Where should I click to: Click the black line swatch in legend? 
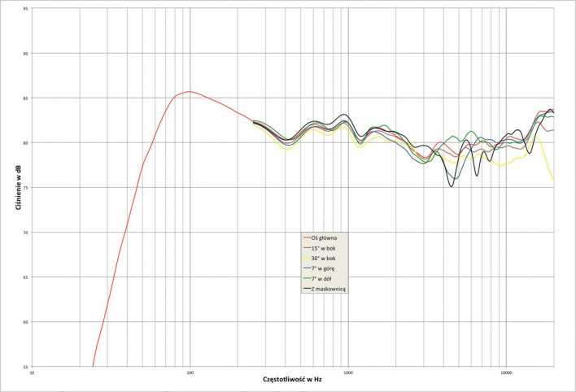point(307,289)
